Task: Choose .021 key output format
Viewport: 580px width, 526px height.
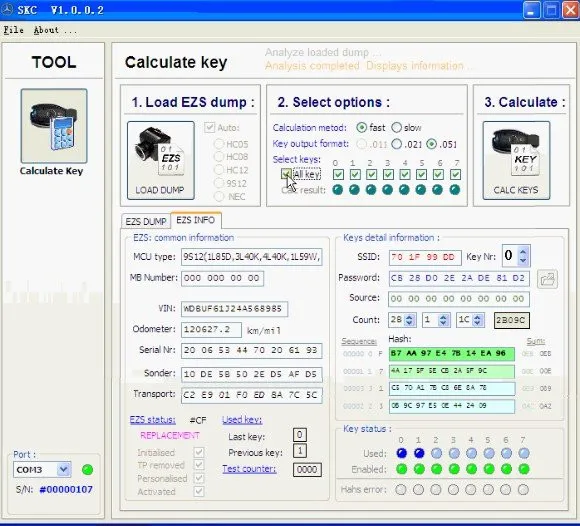Action: pyautogui.click(x=397, y=144)
